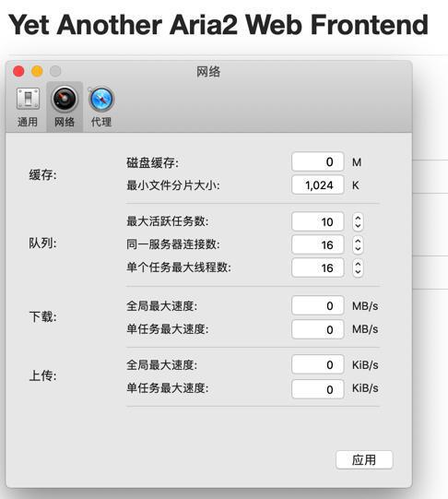This screenshot has width=448, height=499.
Task: Focus the download 单任务最大速度 MB/s field
Action: [x=318, y=329]
